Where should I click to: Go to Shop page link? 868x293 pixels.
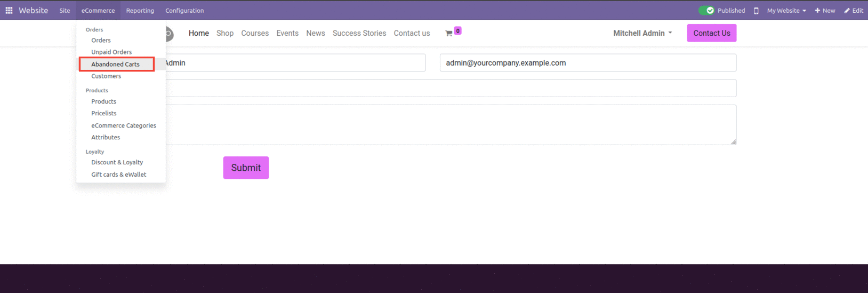click(x=225, y=33)
